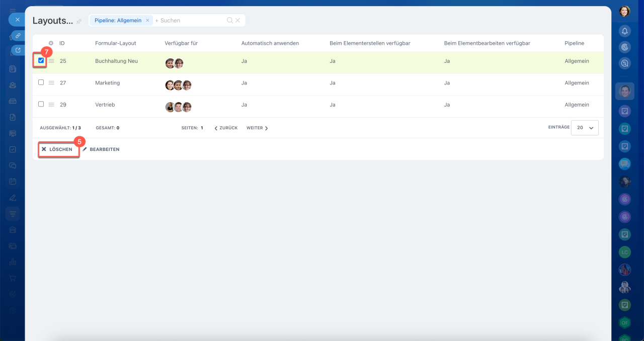
Task: Open the row menu for Marketing layout
Action: [51, 83]
